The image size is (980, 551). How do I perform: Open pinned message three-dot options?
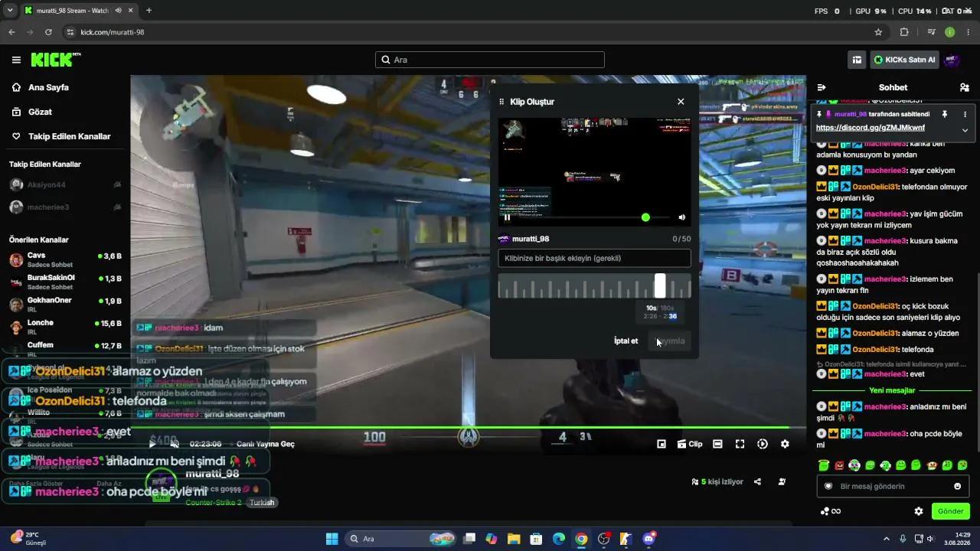pos(965,114)
